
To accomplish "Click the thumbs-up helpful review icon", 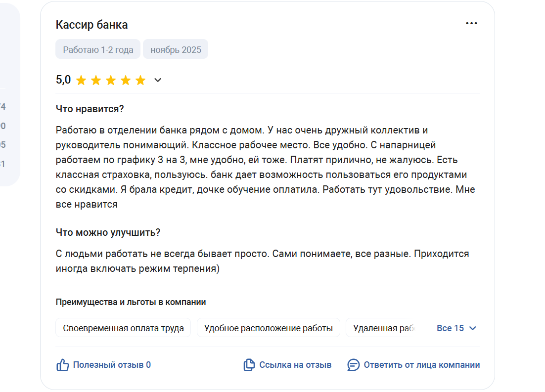I will [x=63, y=365].
